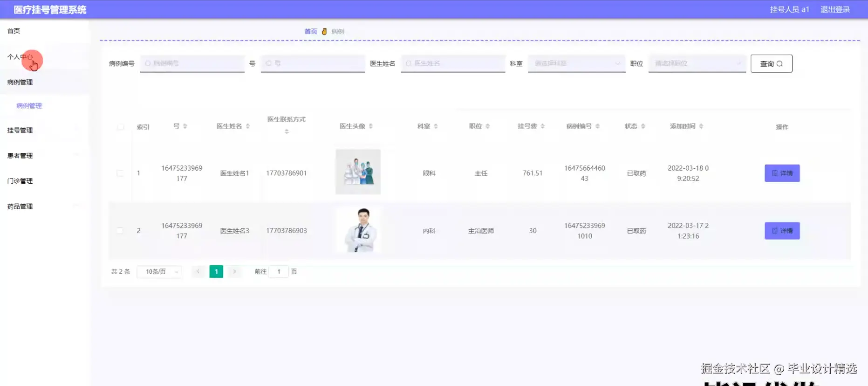Image resolution: width=868 pixels, height=386 pixels.
Task: Sort by 挂号费 column arrows
Action: [543, 126]
